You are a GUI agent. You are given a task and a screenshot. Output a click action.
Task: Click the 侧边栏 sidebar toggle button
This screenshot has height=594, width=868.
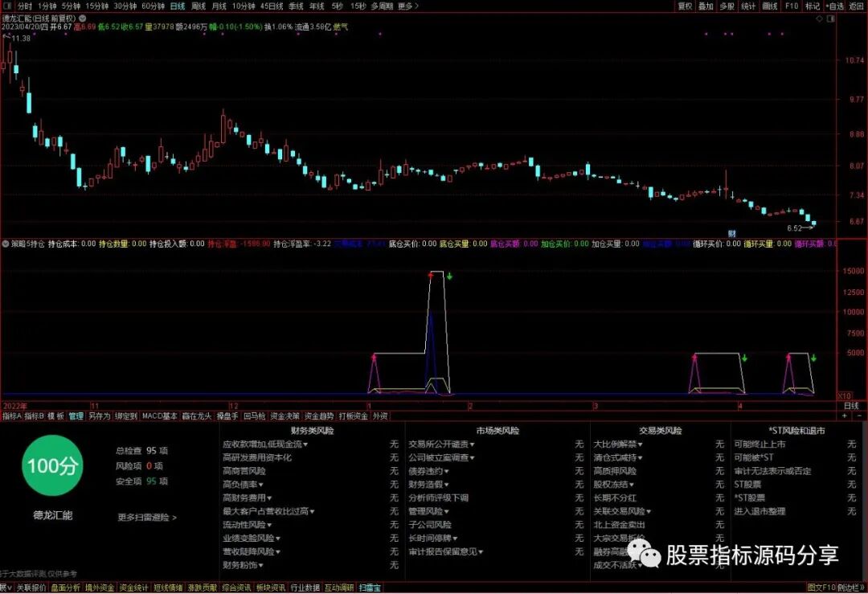coord(851,588)
